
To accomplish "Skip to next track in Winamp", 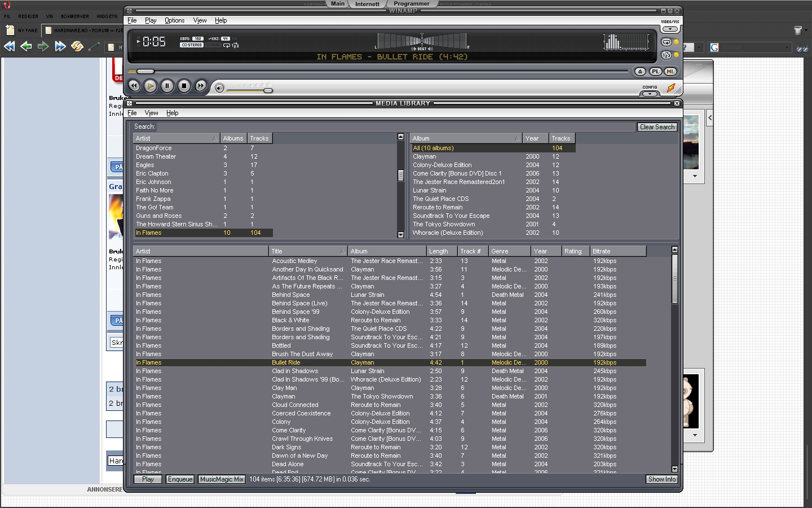I will [201, 86].
